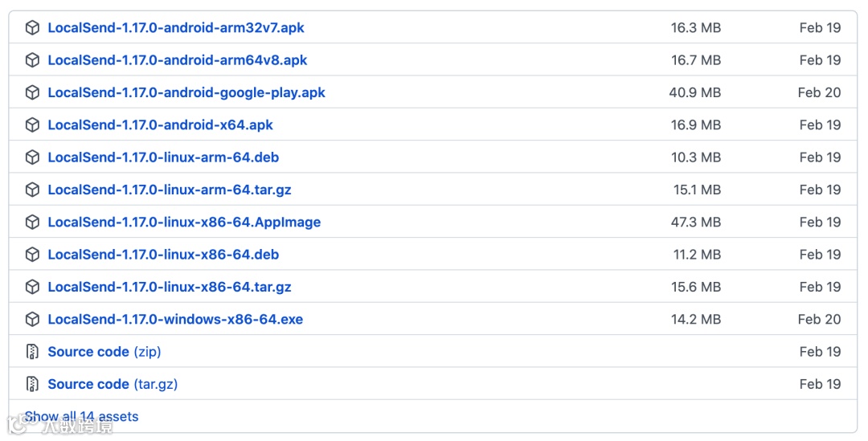Click archive icon beside Source code (tar.gz)
Screen dimensions: 868x441
coord(33,384)
